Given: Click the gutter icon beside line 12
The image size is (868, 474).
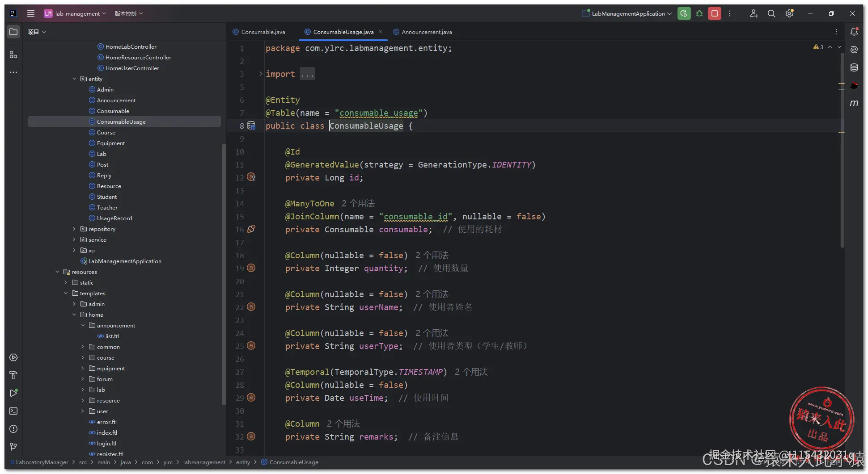Looking at the screenshot, I should point(251,177).
